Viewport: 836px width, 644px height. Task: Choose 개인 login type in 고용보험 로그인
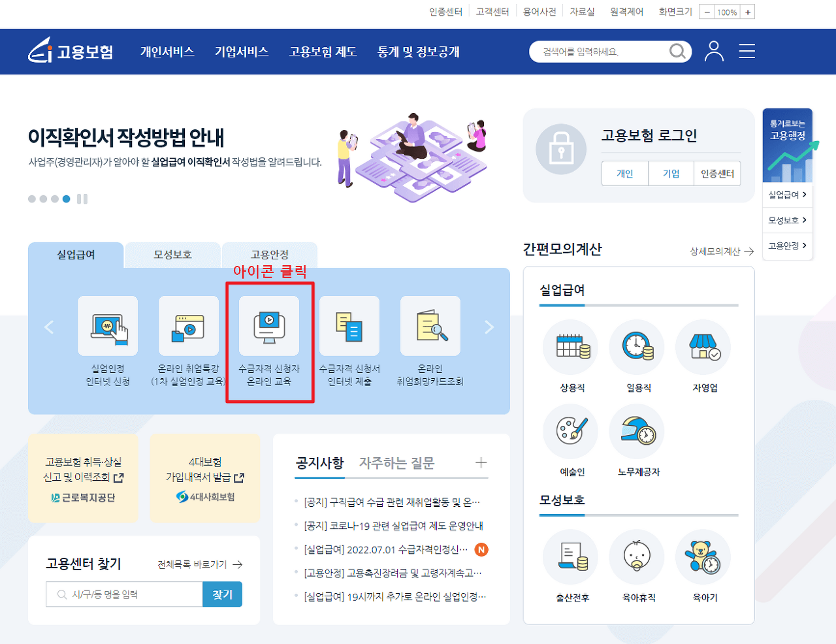624,174
